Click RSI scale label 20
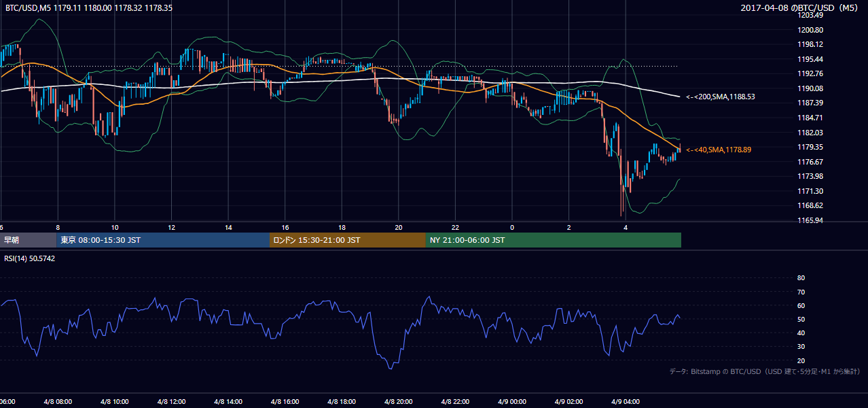868x408 pixels. pos(801,360)
